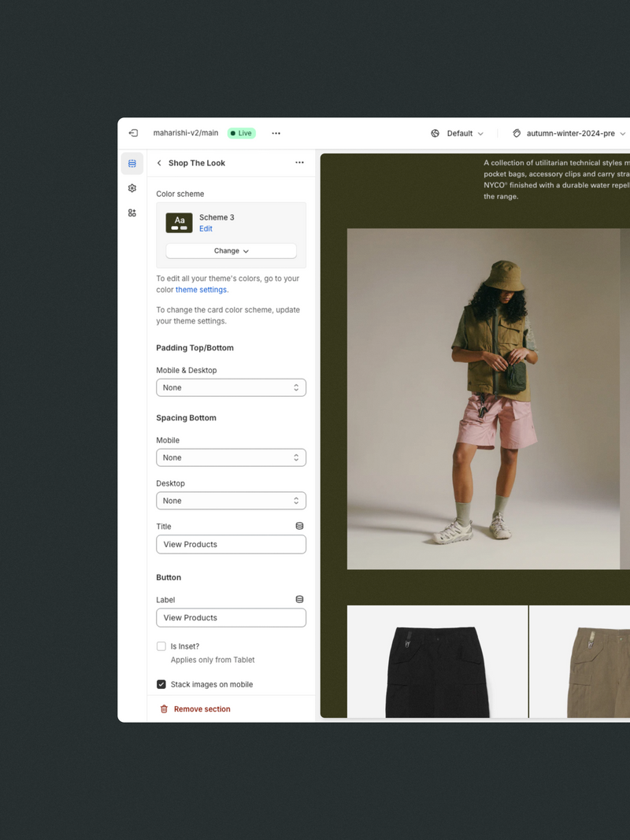Open theme settings gear icon
This screenshot has width=630, height=840.
[x=132, y=188]
